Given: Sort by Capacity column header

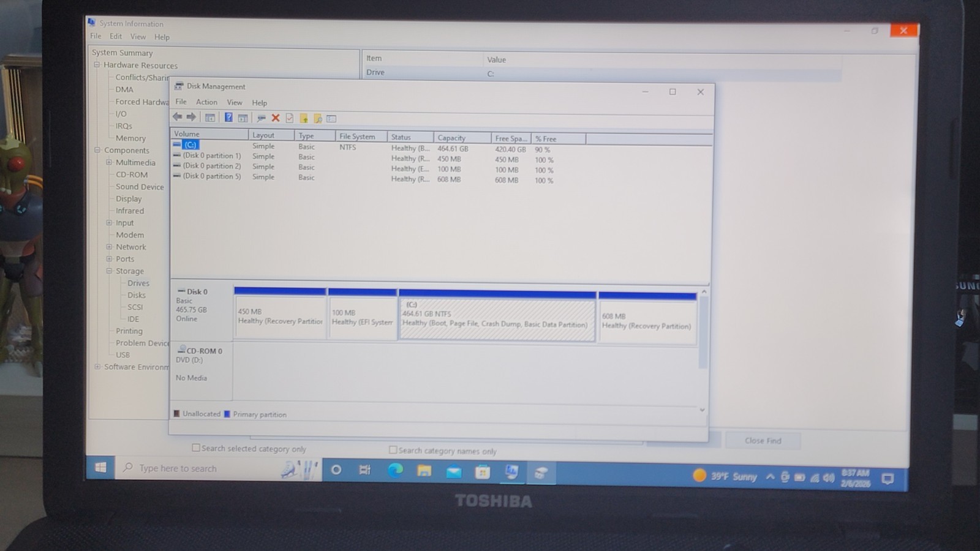Looking at the screenshot, I should [462, 138].
